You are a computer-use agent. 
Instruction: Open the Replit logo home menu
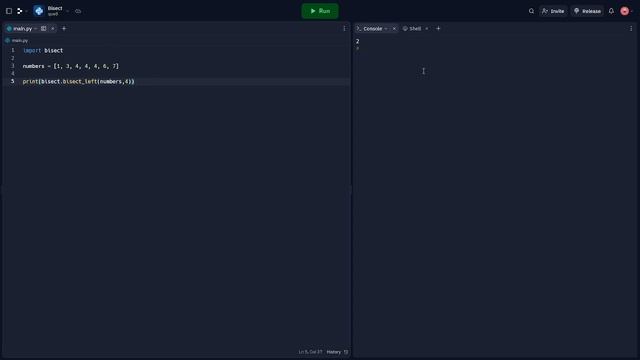tap(19, 11)
